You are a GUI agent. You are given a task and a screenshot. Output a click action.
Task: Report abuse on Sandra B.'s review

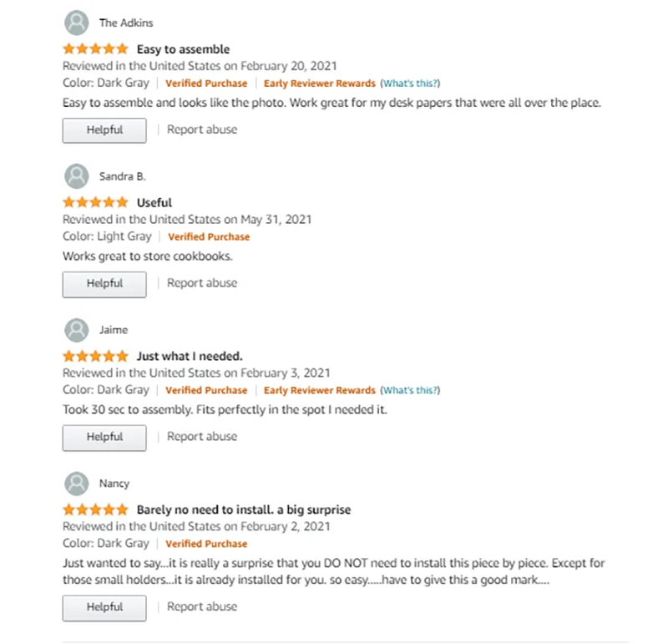(x=202, y=283)
